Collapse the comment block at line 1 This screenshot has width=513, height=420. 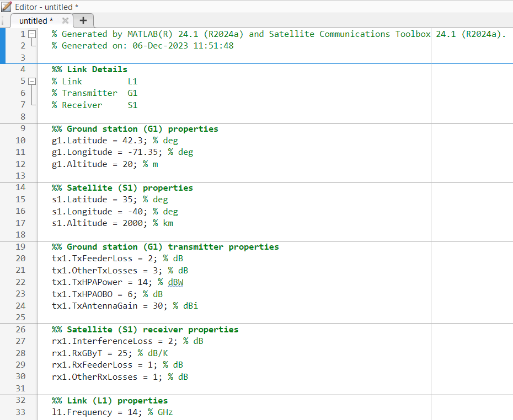tap(31, 34)
